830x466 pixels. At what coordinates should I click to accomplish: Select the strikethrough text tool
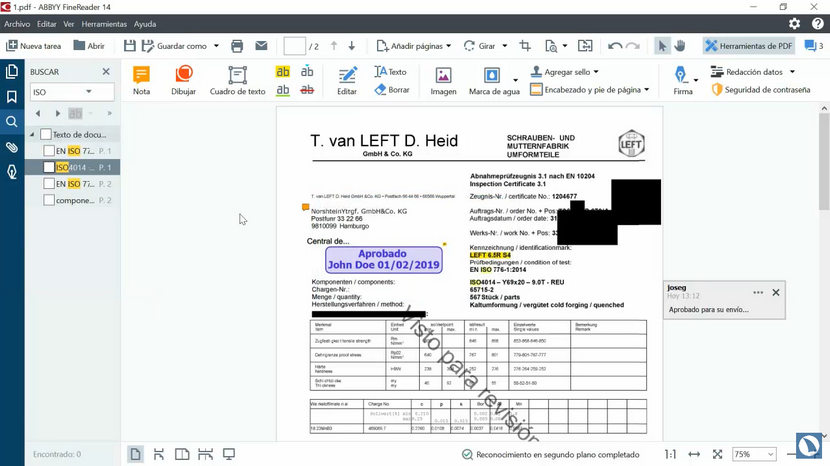coord(307,90)
